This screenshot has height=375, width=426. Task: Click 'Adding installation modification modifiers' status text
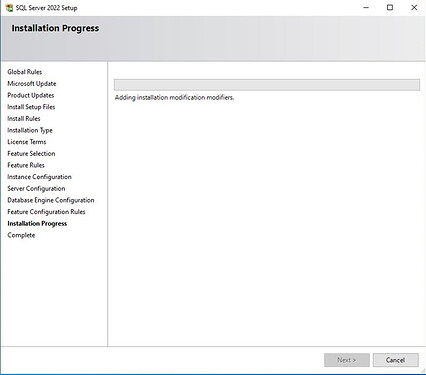click(x=174, y=97)
